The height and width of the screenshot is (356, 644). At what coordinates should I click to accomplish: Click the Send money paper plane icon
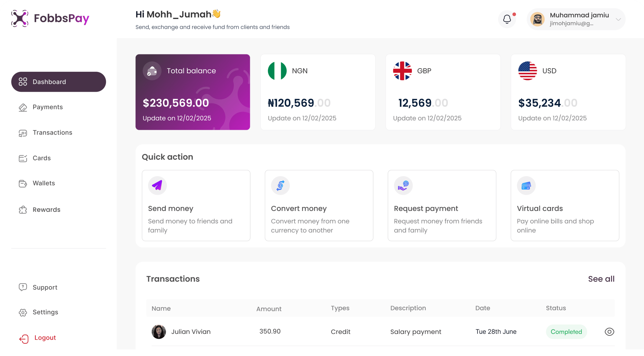157,186
